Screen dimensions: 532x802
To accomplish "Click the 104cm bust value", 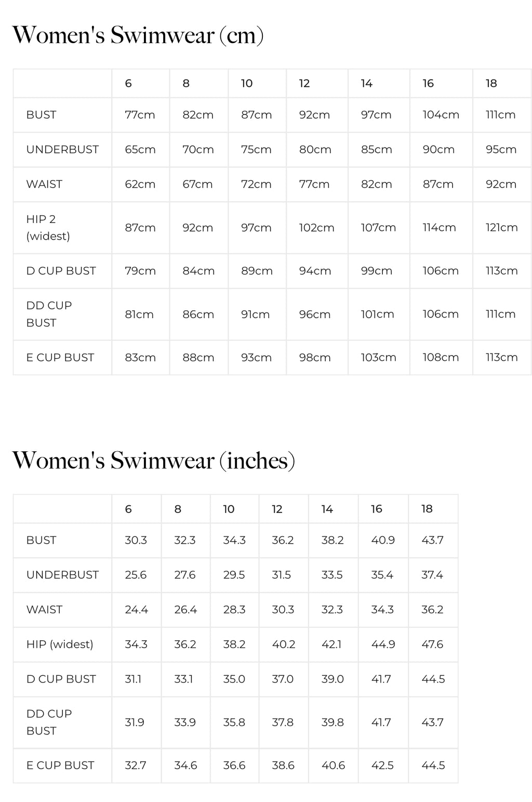I will click(x=441, y=115).
